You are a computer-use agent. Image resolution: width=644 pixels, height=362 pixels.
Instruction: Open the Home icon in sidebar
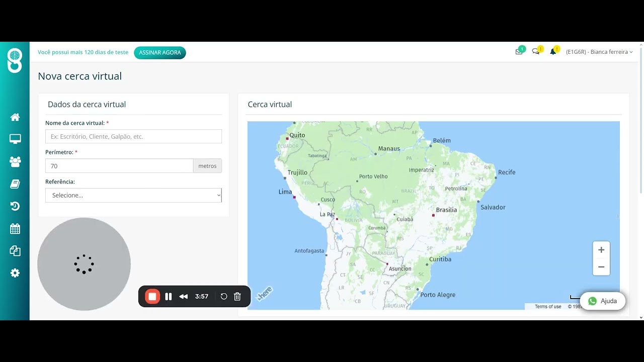15,117
